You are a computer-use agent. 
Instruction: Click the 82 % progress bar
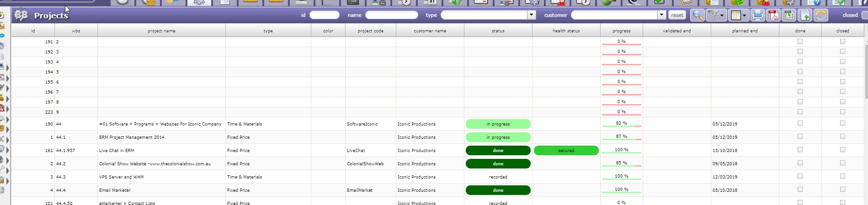[621, 124]
